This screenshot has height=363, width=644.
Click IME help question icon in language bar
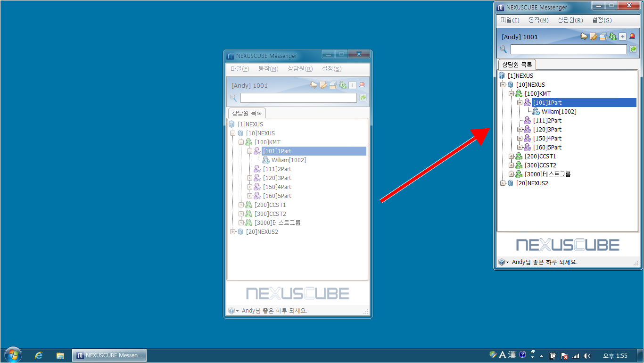[x=523, y=355]
